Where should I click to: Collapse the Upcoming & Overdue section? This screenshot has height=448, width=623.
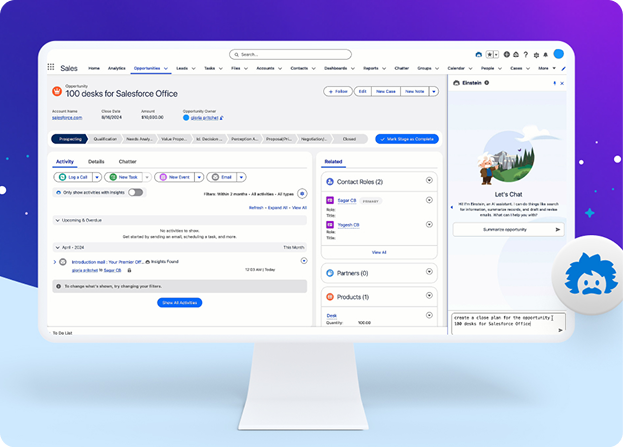[x=57, y=220]
